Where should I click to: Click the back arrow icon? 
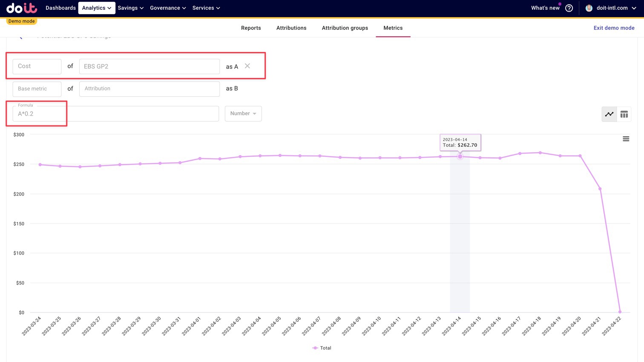[20, 37]
